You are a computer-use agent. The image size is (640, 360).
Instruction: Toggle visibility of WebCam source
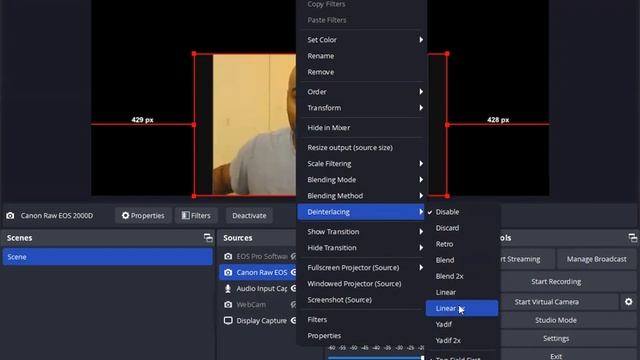(293, 304)
